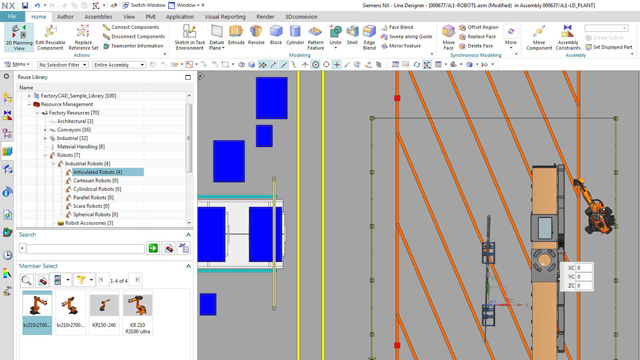The width and height of the screenshot is (640, 360).
Task: Click Mirror Feature command
Action: point(401,46)
